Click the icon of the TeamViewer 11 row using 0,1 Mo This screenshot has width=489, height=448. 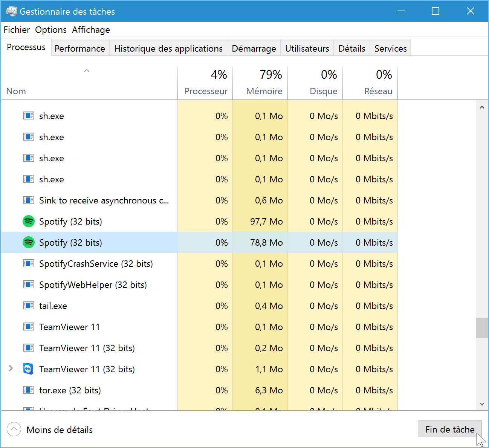(x=29, y=327)
